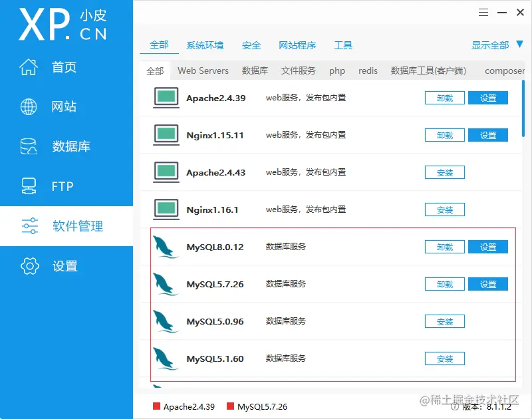Image resolution: width=532 pixels, height=419 pixels.
Task: Click the 版本: 8.1.1.2 version text
Action: (x=487, y=407)
